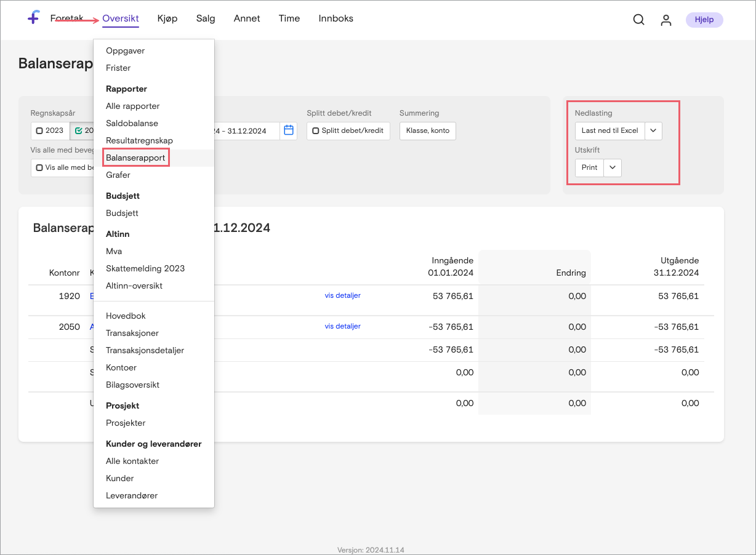756x555 pixels.
Task: Click the Print button
Action: [x=589, y=167]
